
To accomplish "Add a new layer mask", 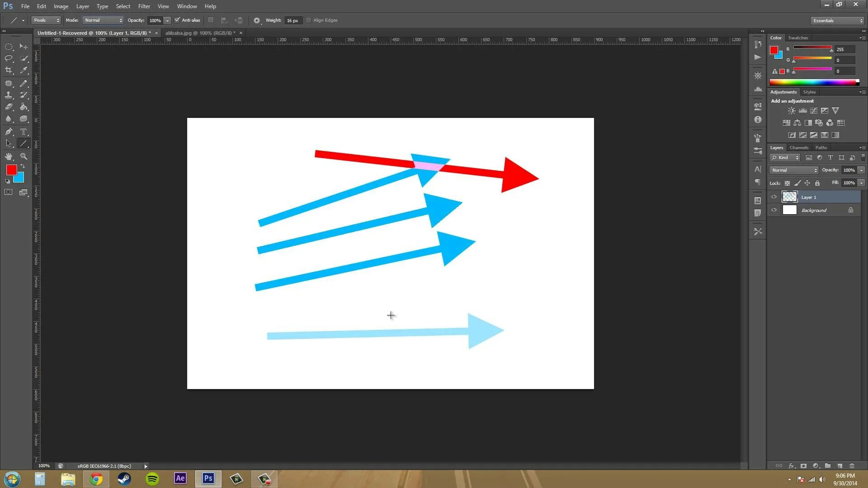I will pyautogui.click(x=803, y=466).
